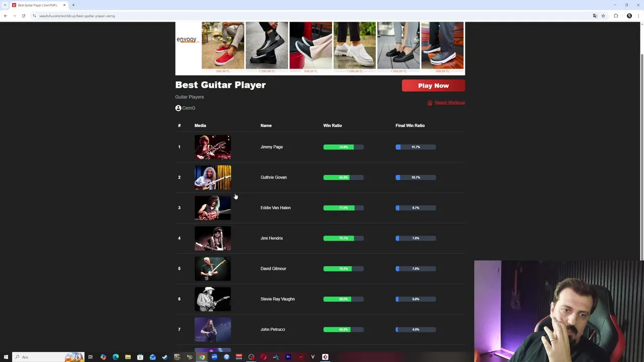This screenshot has width=644, height=362.
Task: Click the name Eddie Van Halen
Action: click(275, 208)
